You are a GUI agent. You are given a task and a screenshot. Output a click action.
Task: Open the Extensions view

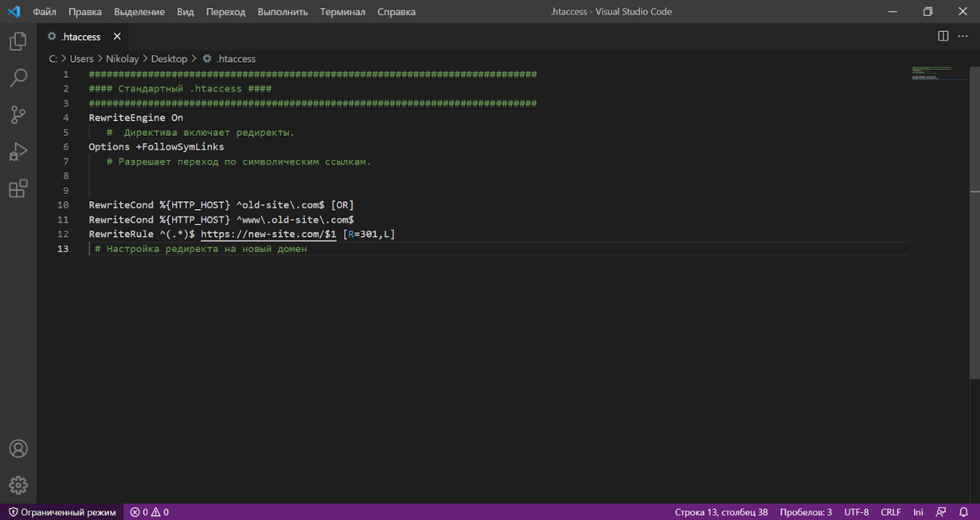[x=18, y=188]
